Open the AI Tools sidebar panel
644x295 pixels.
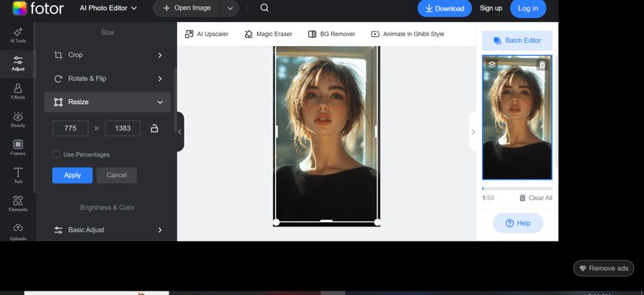click(x=18, y=35)
